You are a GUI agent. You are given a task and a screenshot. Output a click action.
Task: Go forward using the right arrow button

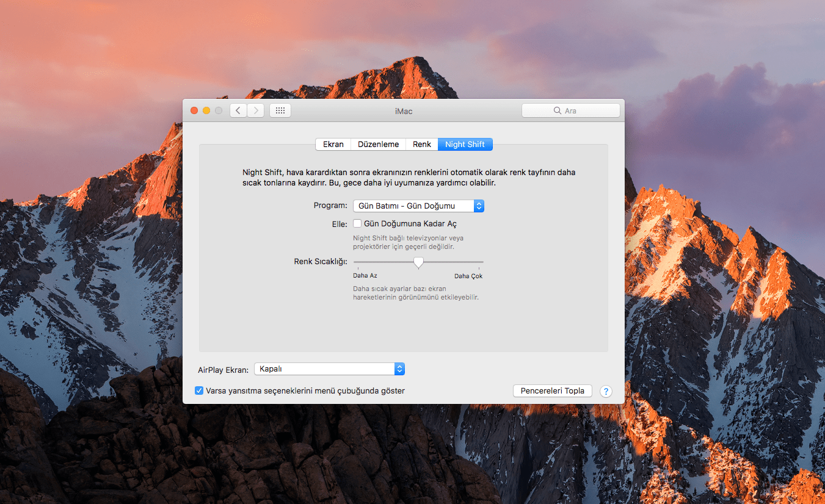pyautogui.click(x=256, y=110)
